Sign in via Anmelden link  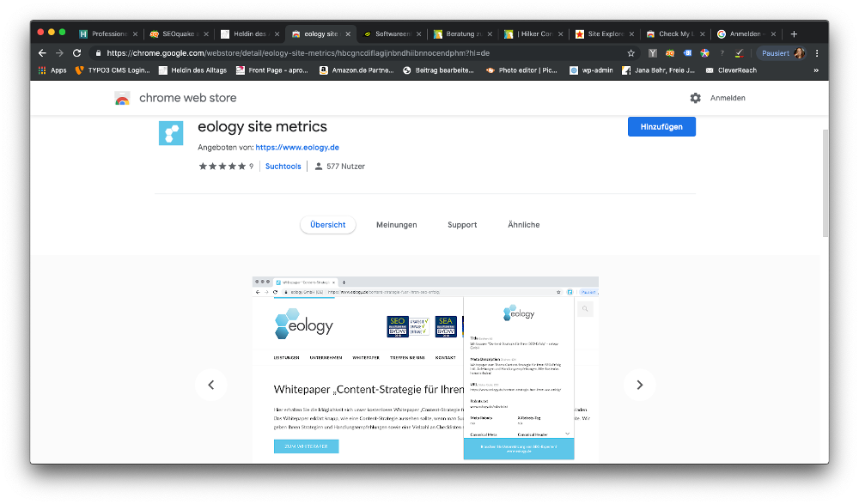point(728,98)
